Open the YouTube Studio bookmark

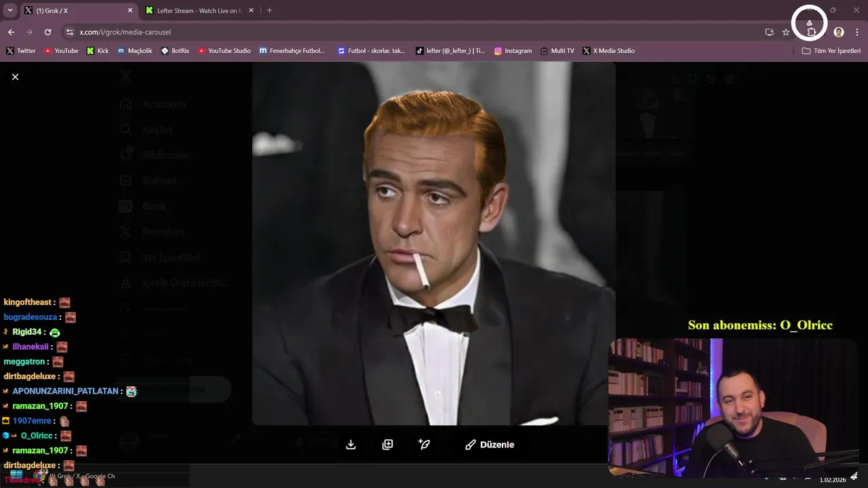224,51
